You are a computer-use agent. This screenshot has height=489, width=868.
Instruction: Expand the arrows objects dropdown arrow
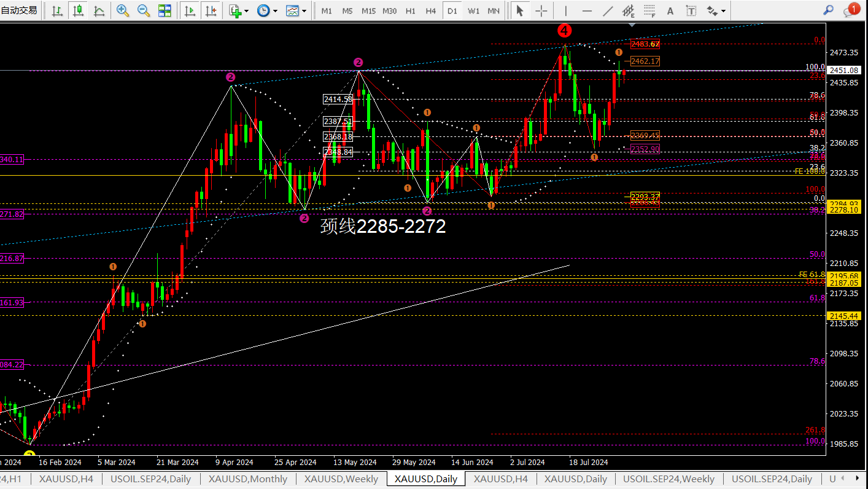(723, 10)
